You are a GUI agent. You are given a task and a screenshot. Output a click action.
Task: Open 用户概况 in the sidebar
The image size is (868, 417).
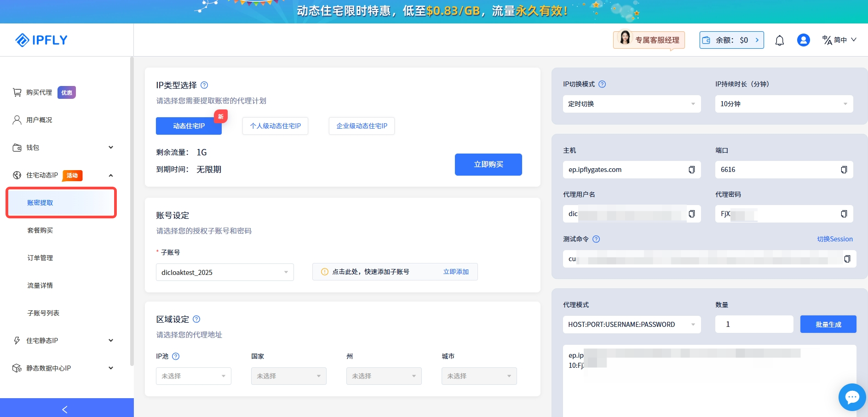tap(39, 120)
